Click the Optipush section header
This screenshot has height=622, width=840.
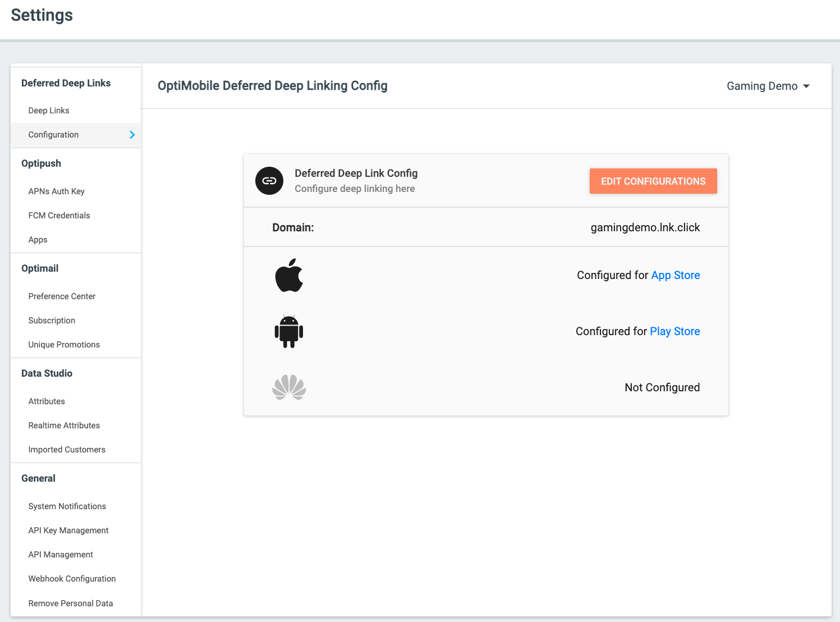[x=41, y=163]
